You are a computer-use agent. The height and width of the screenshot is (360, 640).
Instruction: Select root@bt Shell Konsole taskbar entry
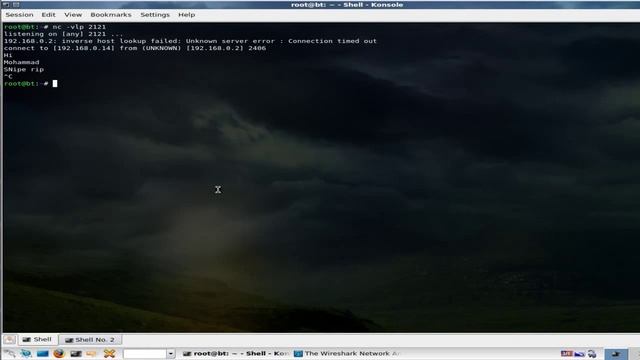click(x=236, y=353)
